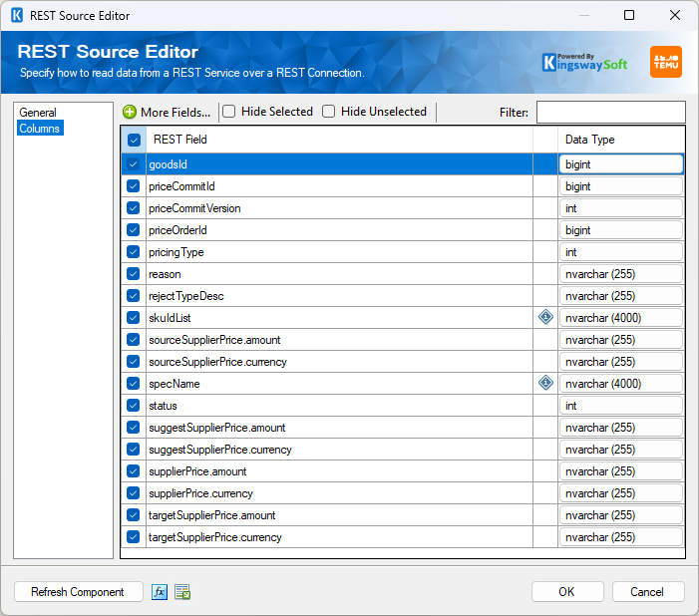Maximize the REST Source Editor window
Image resolution: width=699 pixels, height=616 pixels.
628,15
